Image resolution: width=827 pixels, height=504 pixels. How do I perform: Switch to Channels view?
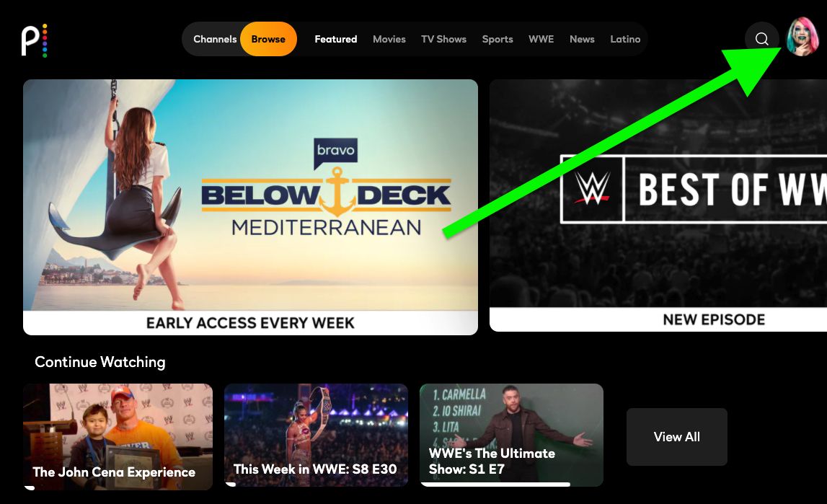click(x=215, y=39)
